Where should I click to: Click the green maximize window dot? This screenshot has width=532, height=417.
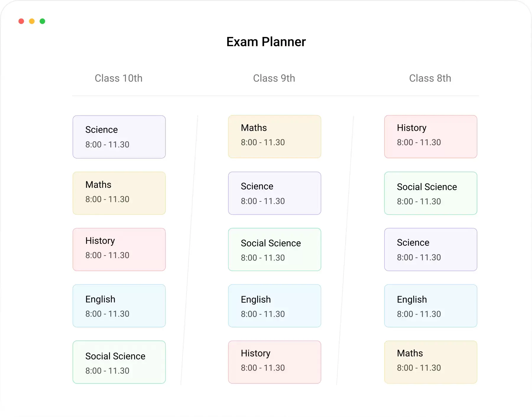[x=43, y=21]
